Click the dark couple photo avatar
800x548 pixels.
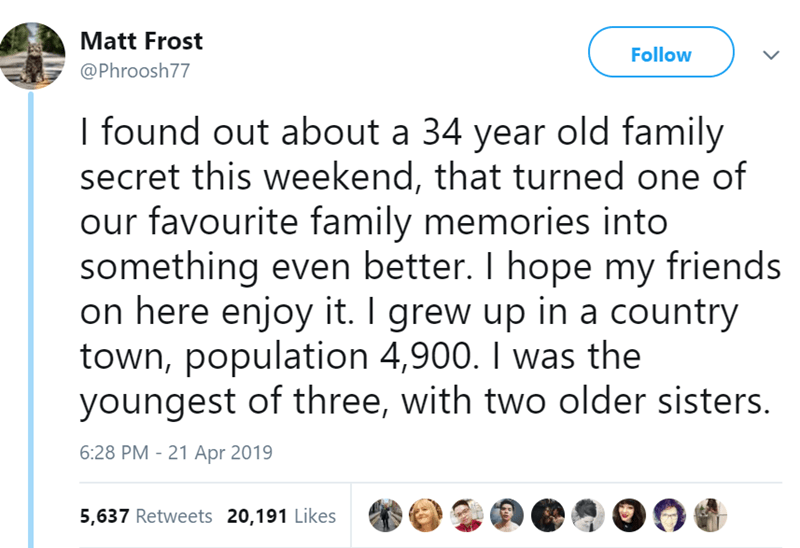tap(548, 516)
